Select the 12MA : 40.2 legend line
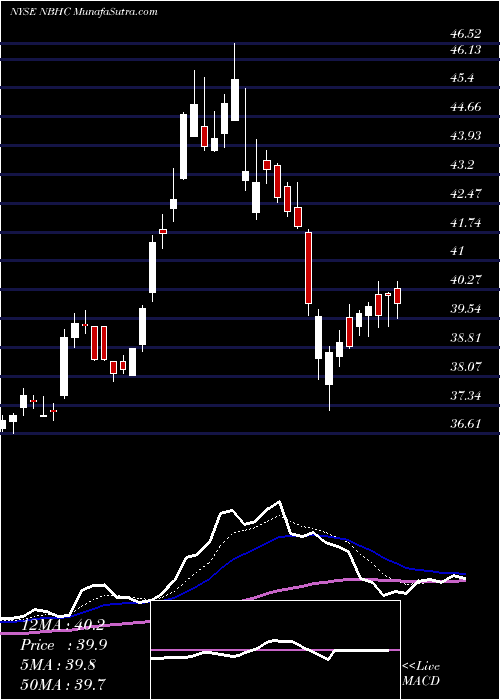The height and width of the screenshot is (700, 500). tap(62, 626)
